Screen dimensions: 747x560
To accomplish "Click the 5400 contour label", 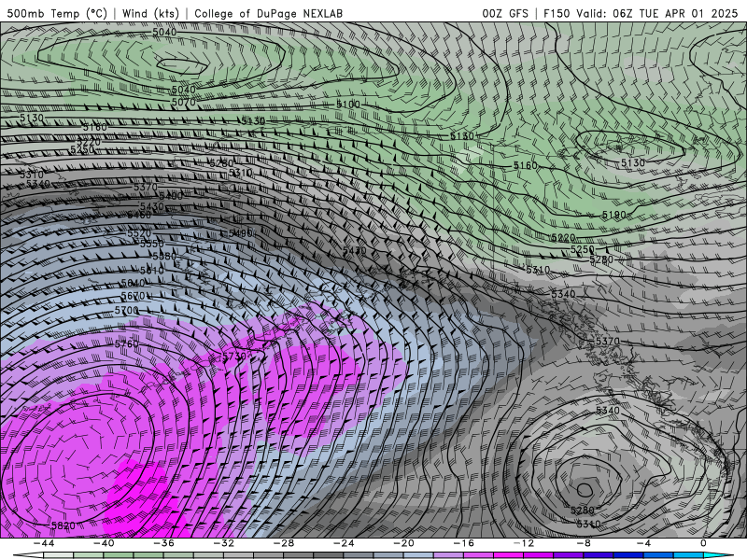I will (171, 196).
